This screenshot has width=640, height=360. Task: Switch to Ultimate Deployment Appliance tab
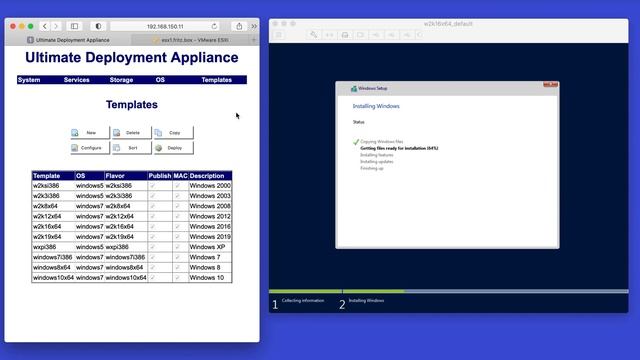tap(68, 40)
